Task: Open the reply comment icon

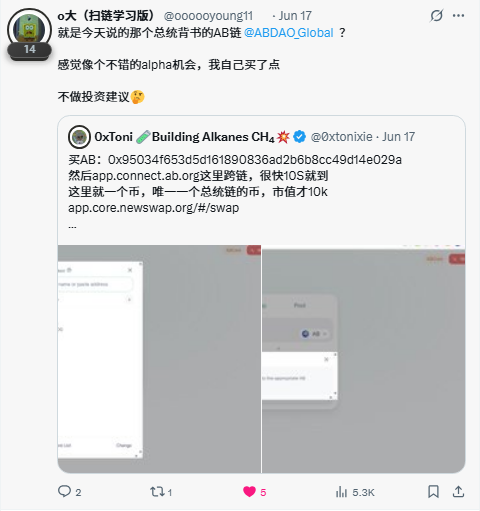Action: [64, 491]
